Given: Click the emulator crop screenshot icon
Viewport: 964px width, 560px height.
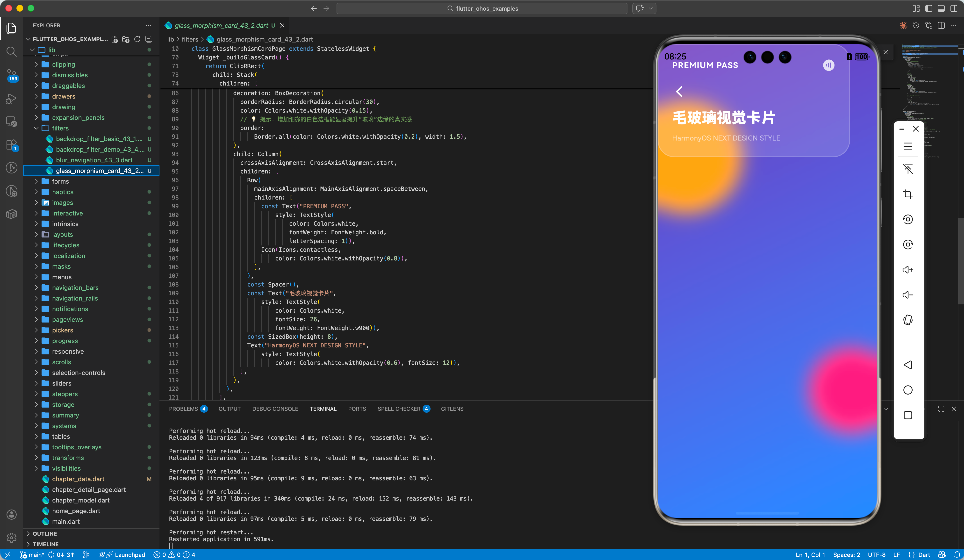Looking at the screenshot, I should tap(908, 194).
